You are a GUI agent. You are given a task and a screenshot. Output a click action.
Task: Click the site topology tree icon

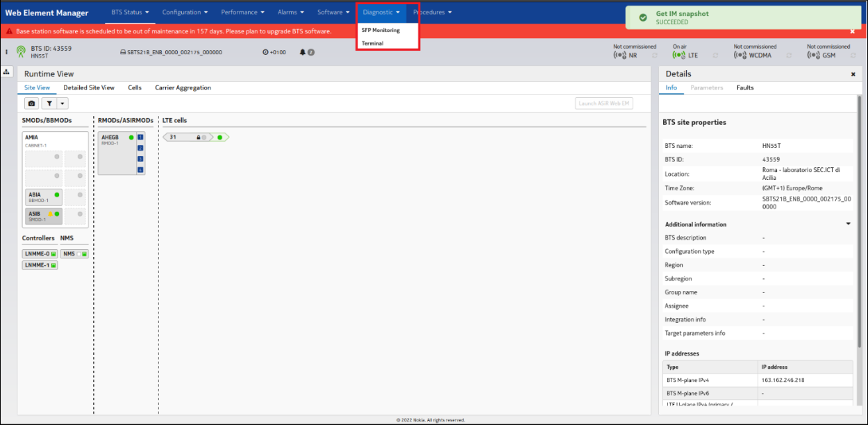pos(7,72)
